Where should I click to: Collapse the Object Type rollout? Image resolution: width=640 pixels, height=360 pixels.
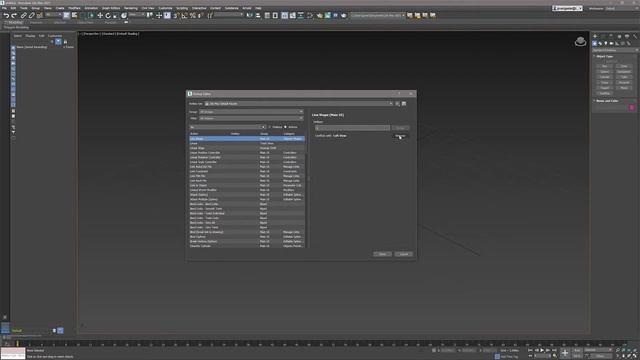[603, 56]
